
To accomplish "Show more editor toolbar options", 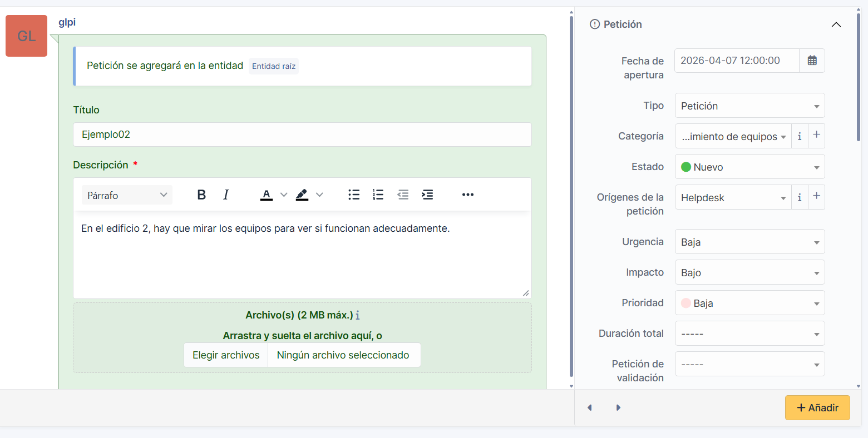I will pyautogui.click(x=467, y=195).
